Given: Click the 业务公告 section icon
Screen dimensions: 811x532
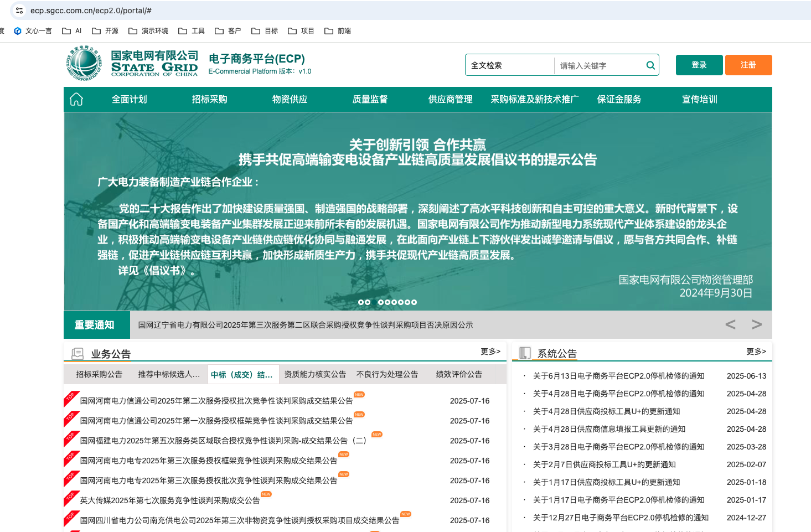Looking at the screenshot, I should click(78, 353).
